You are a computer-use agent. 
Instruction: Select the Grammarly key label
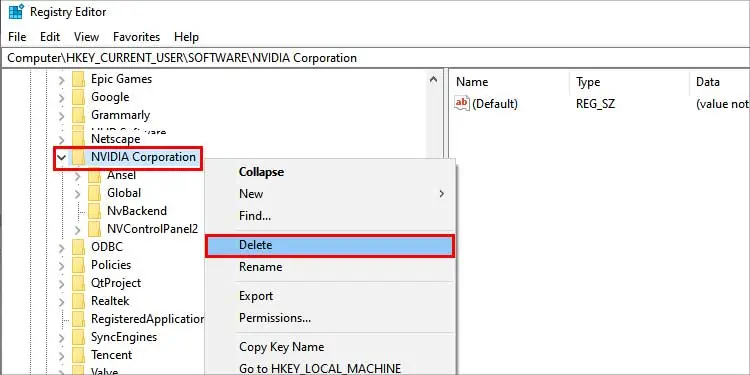pos(121,115)
